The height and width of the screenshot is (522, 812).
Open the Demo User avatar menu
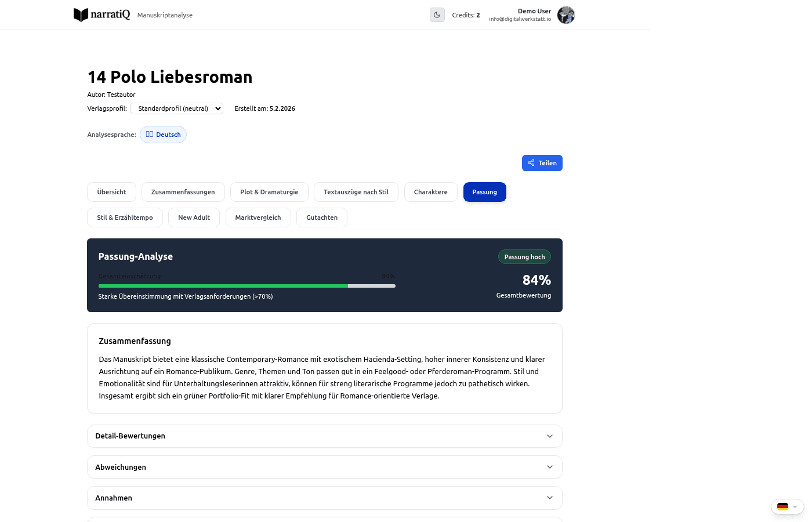565,15
